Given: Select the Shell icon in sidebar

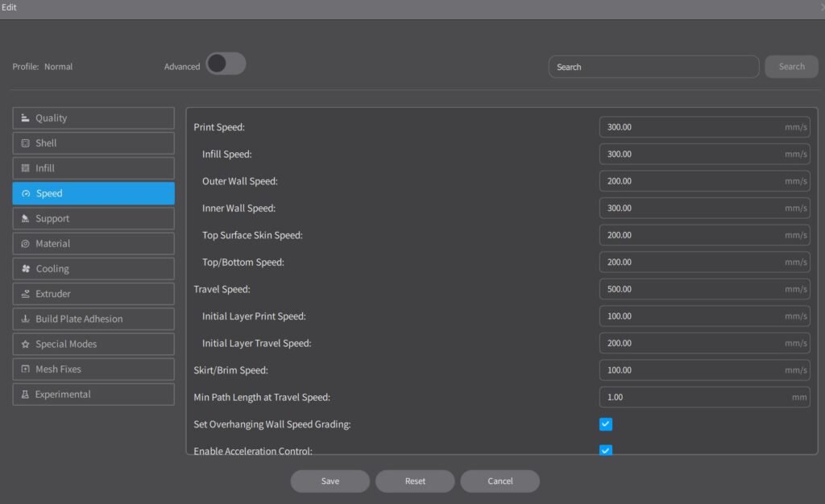Looking at the screenshot, I should [25, 143].
